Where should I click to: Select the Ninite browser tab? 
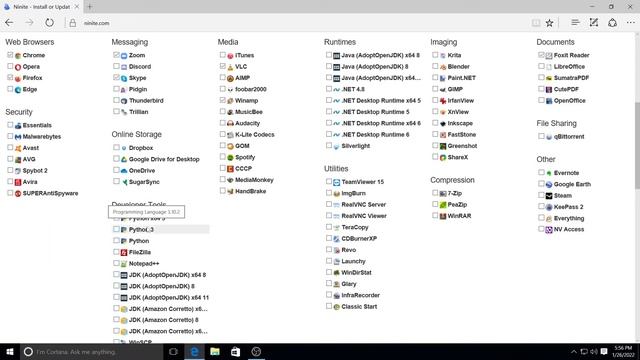(41, 7)
